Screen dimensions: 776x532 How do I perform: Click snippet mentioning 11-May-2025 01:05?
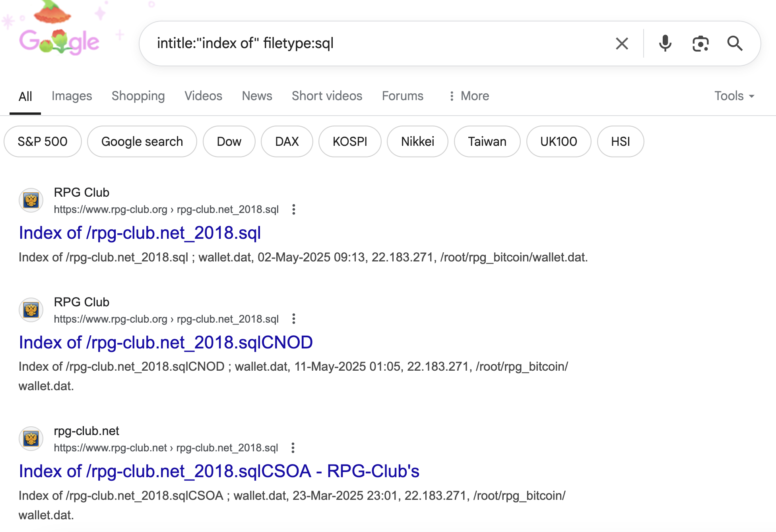[293, 376]
